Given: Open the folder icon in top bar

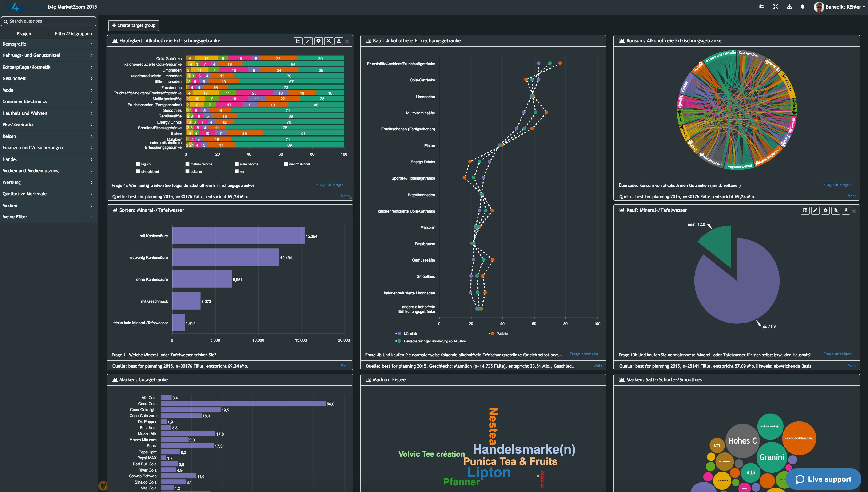Looking at the screenshot, I should (x=762, y=7).
